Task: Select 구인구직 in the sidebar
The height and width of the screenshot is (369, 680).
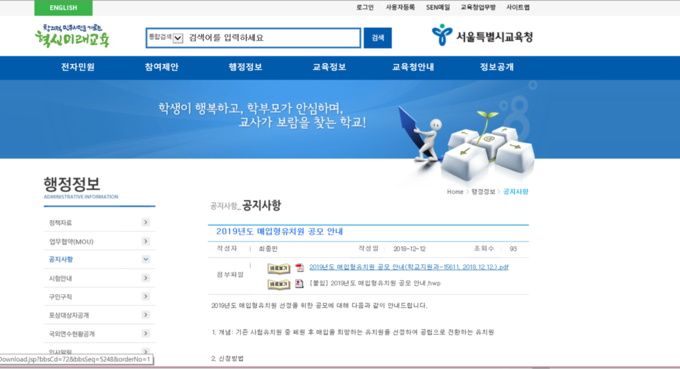Action: coord(60,297)
